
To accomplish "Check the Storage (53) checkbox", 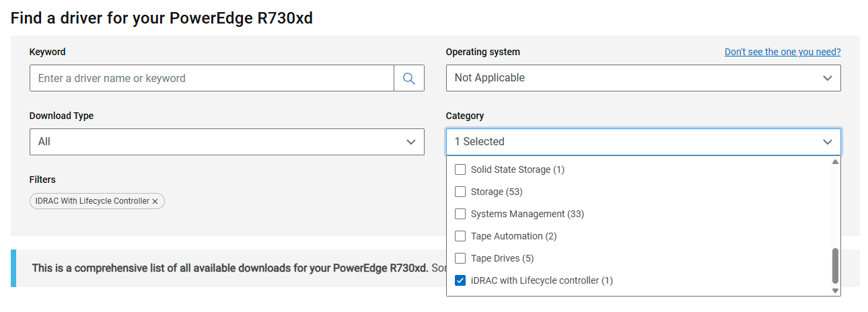I will [460, 192].
